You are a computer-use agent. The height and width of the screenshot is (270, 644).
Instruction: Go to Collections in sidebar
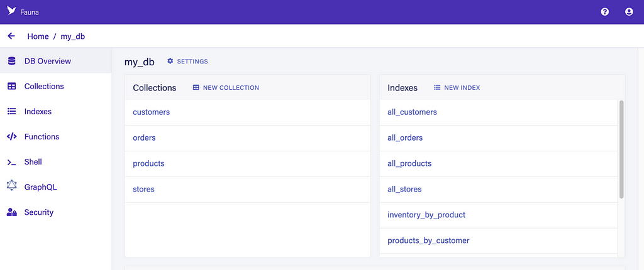(x=44, y=86)
